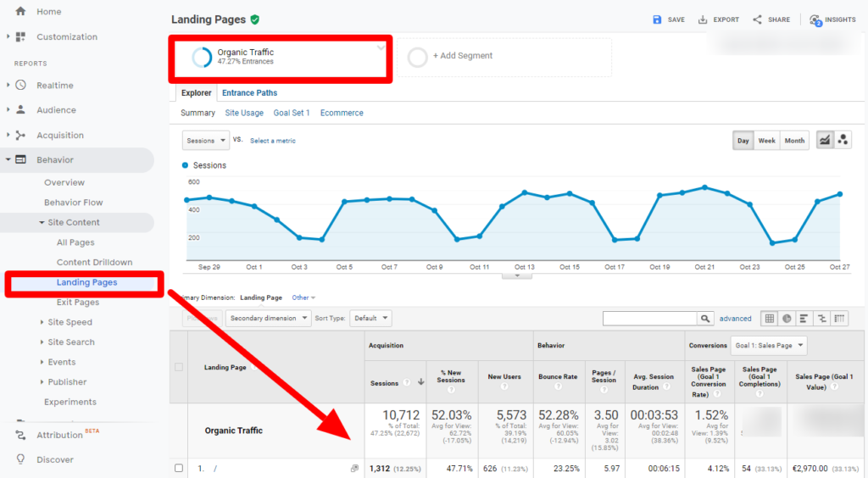
Task: Select the Site Usage sub-tab
Action: [x=244, y=113]
